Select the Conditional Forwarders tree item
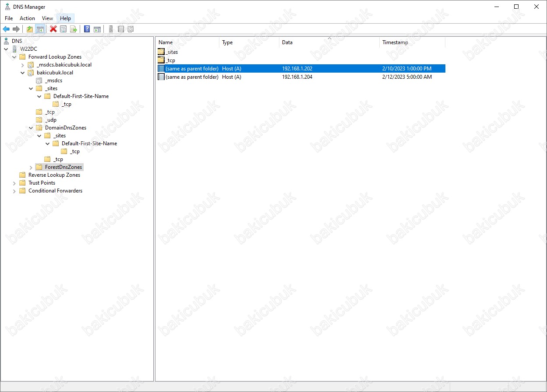Viewport: 547px width, 392px height. 56,191
